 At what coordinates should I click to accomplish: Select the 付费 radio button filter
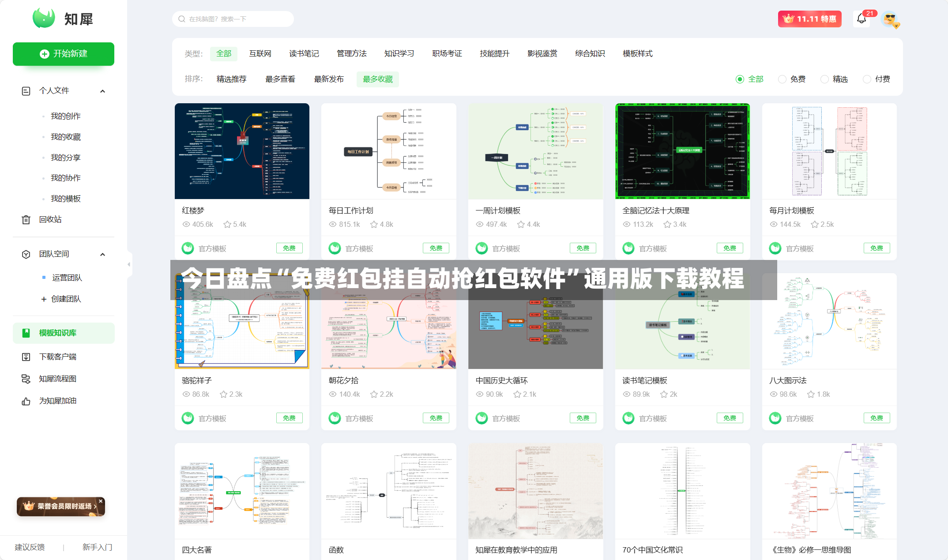tap(867, 79)
